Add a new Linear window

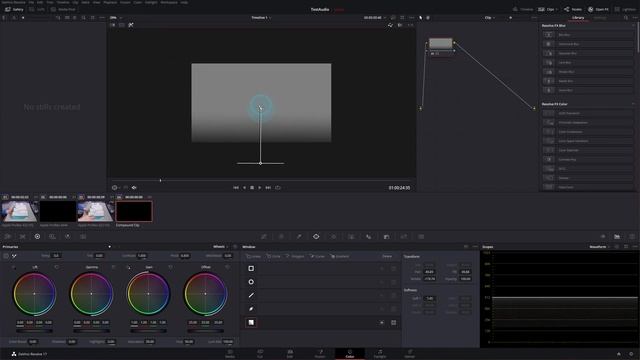[x=253, y=256]
